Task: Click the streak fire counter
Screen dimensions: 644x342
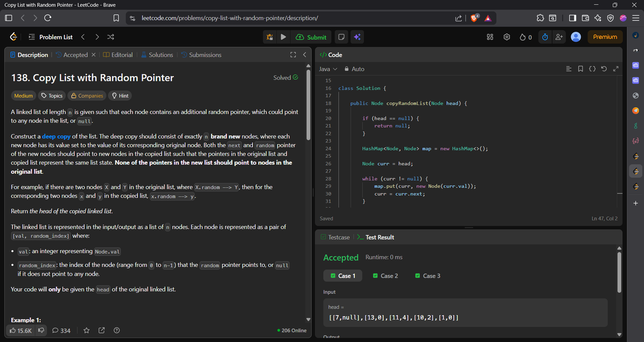Action: [x=526, y=37]
